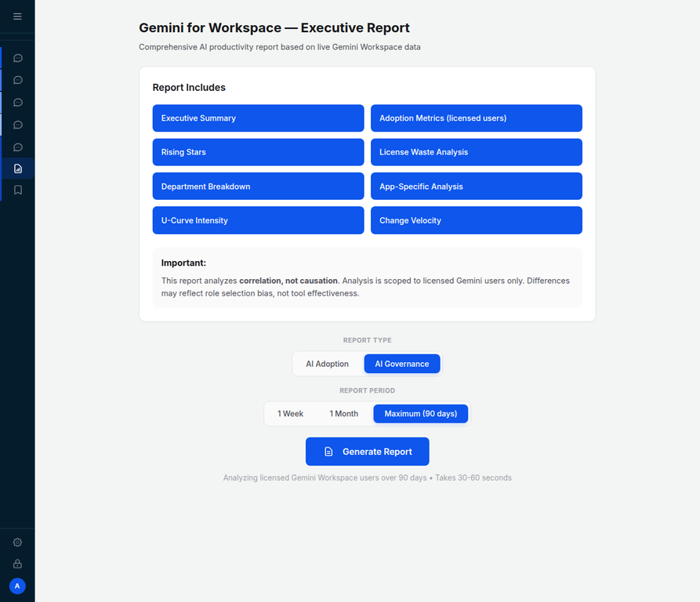Choose the 1 Week report period
The image size is (700, 602).
pyautogui.click(x=290, y=414)
